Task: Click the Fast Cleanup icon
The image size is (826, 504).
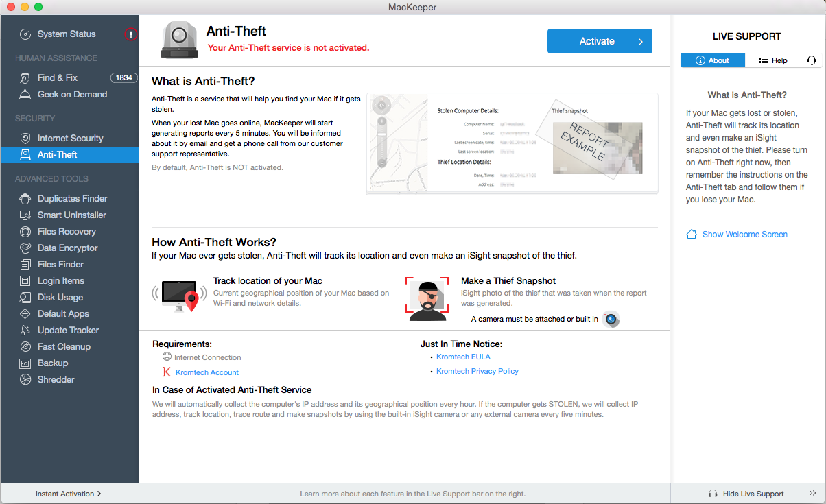Action: click(x=25, y=346)
